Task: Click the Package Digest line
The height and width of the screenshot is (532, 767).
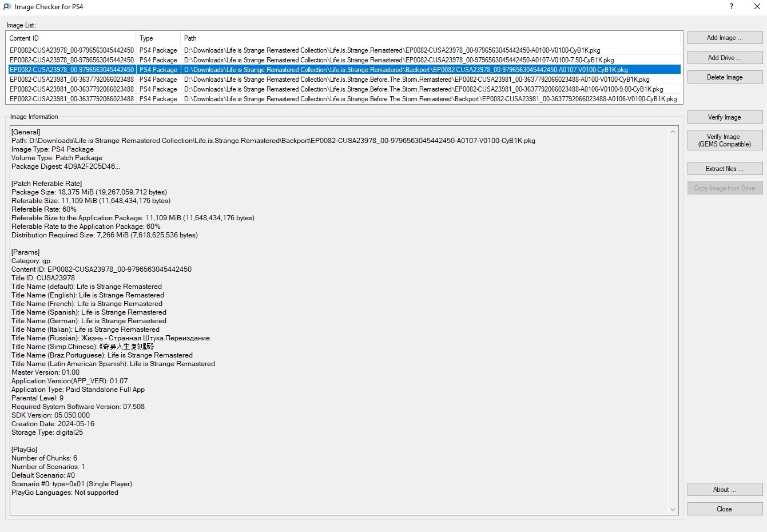Action: point(66,166)
